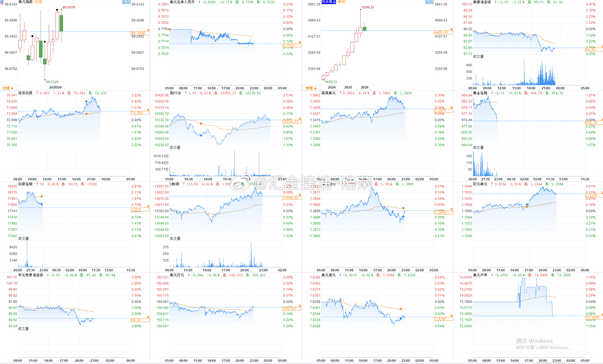Click the 成交量 label in 黄金延期 chart

pos(478,148)
